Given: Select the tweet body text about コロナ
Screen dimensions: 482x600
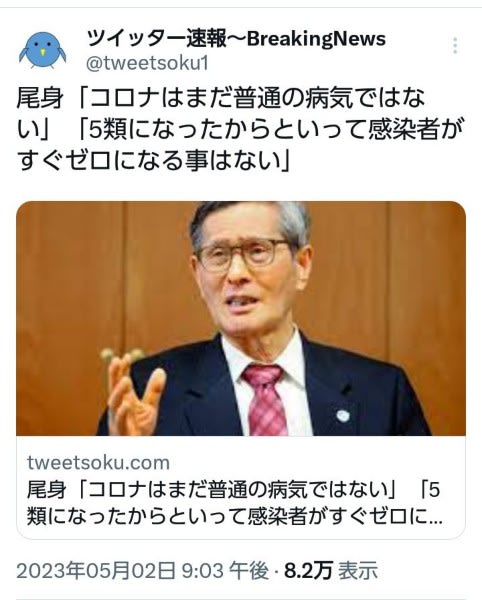Looking at the screenshot, I should pos(240,129).
